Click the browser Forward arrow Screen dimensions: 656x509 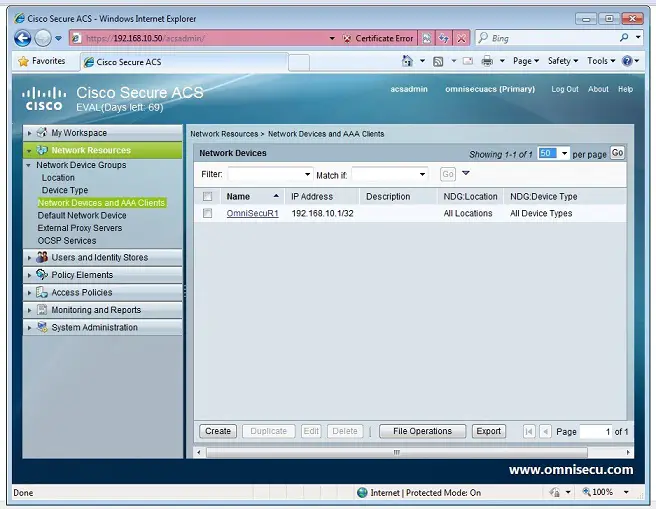click(43, 38)
